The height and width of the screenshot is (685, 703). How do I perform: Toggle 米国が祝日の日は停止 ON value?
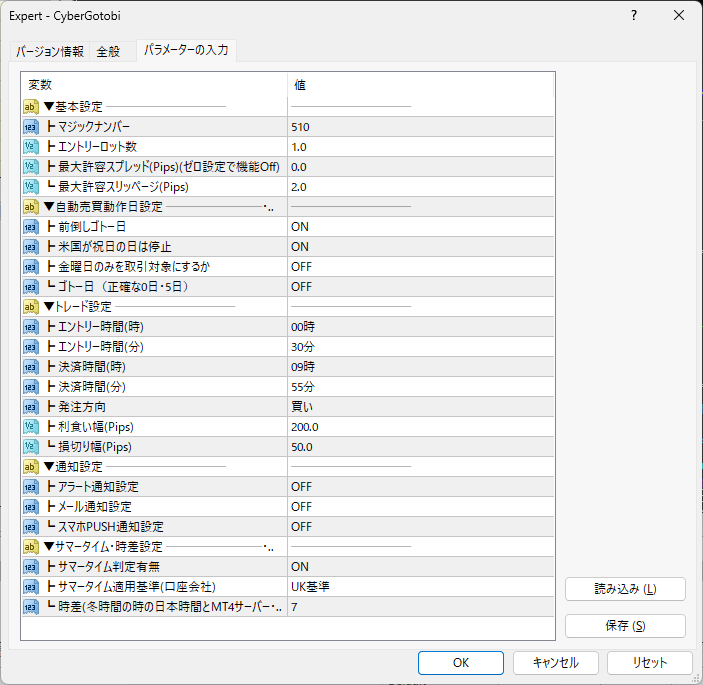(x=421, y=247)
